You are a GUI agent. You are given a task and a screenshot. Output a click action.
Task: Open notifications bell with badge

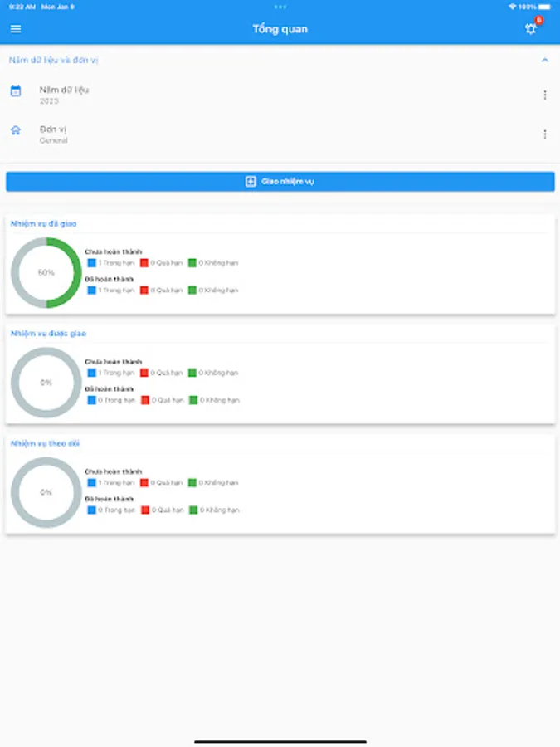click(532, 28)
